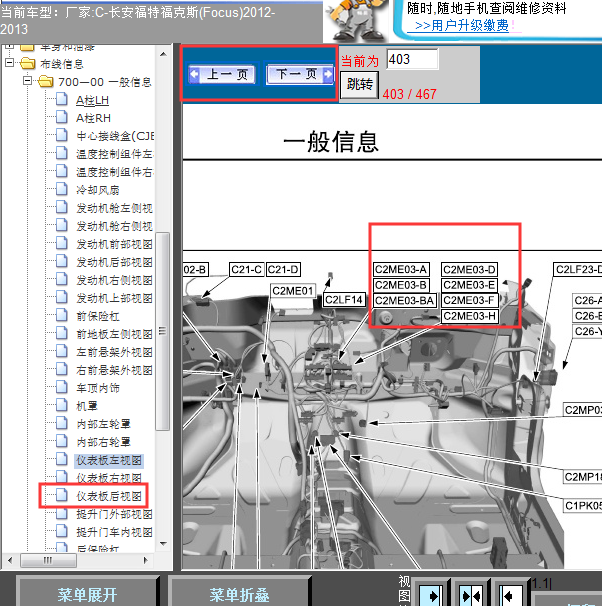Click the C2ME03-F connector label
Viewport: 602px width, 606px height.
click(x=469, y=300)
